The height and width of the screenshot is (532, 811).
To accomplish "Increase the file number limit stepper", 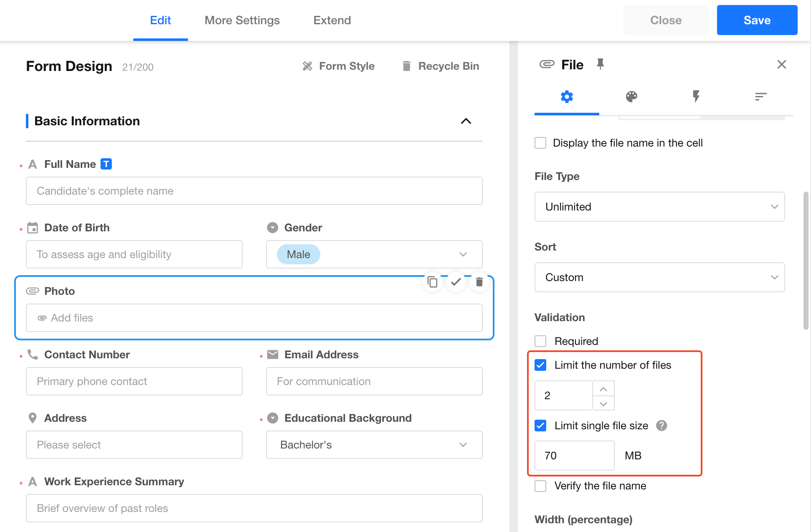I will coord(603,389).
